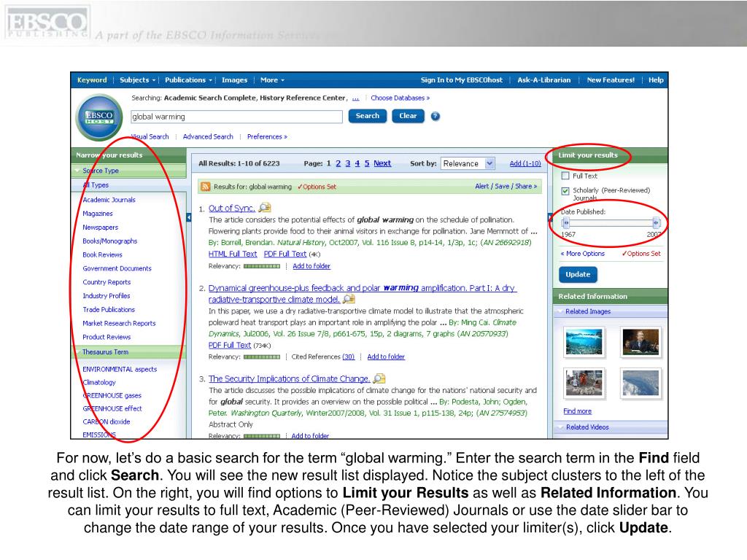Collapse the right panel arrow handle

coord(550,217)
